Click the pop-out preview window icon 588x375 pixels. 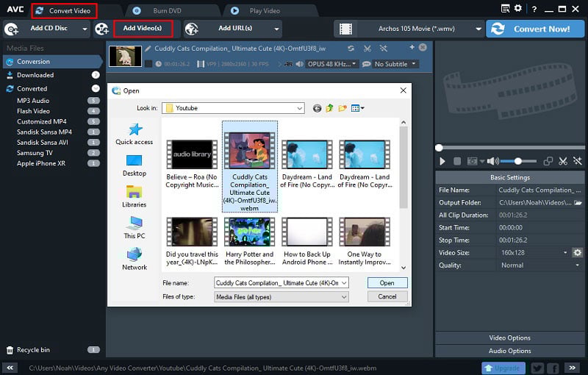pyautogui.click(x=548, y=161)
